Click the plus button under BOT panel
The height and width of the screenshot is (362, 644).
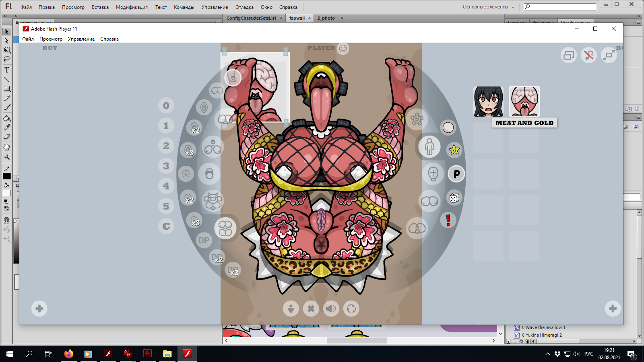(39, 309)
